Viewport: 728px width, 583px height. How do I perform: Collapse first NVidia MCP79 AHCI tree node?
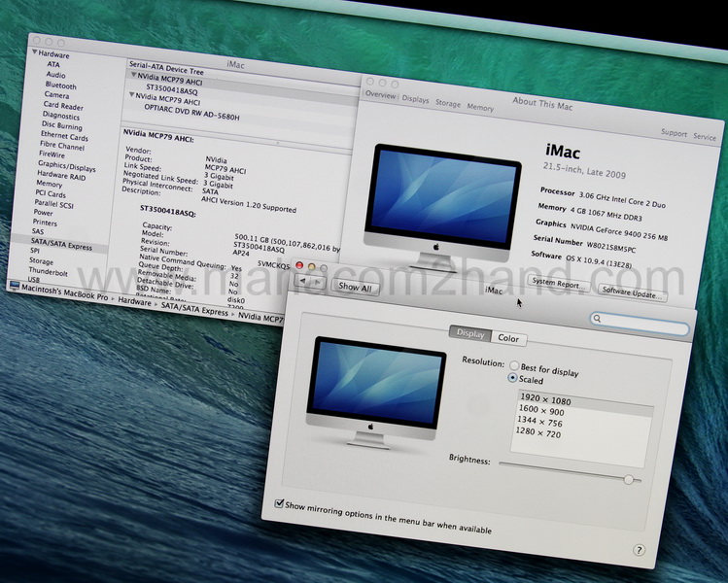tap(133, 75)
